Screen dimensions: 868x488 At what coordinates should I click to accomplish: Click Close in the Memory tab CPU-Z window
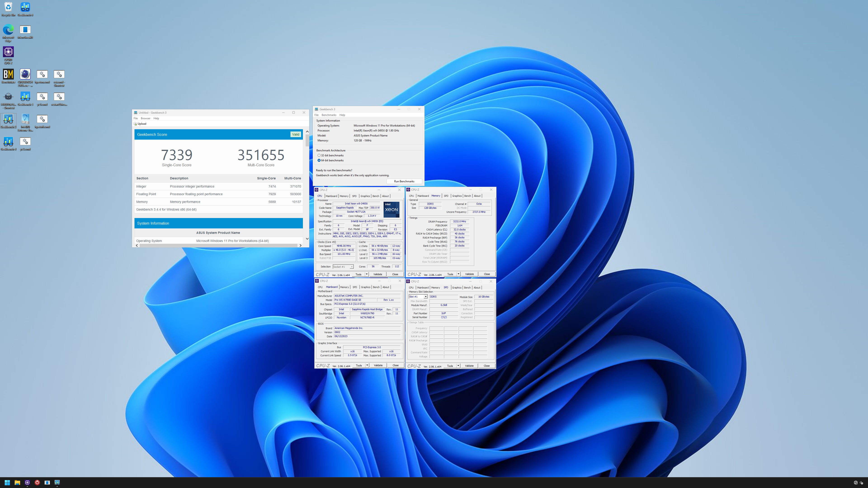click(x=487, y=274)
